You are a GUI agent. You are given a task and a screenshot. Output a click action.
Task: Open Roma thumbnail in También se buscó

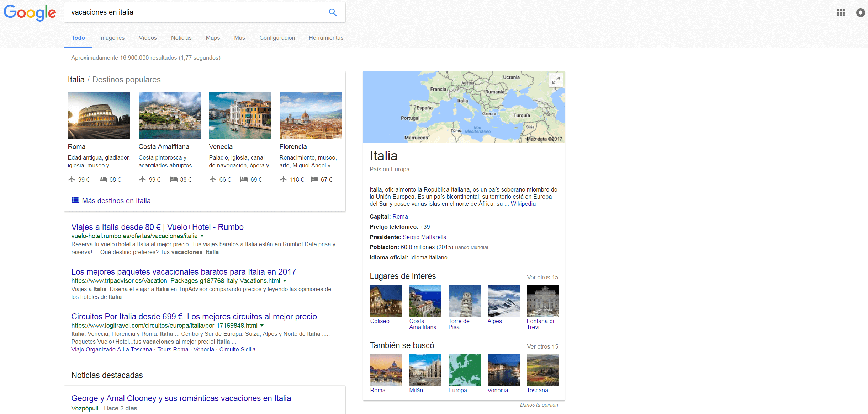tap(386, 370)
